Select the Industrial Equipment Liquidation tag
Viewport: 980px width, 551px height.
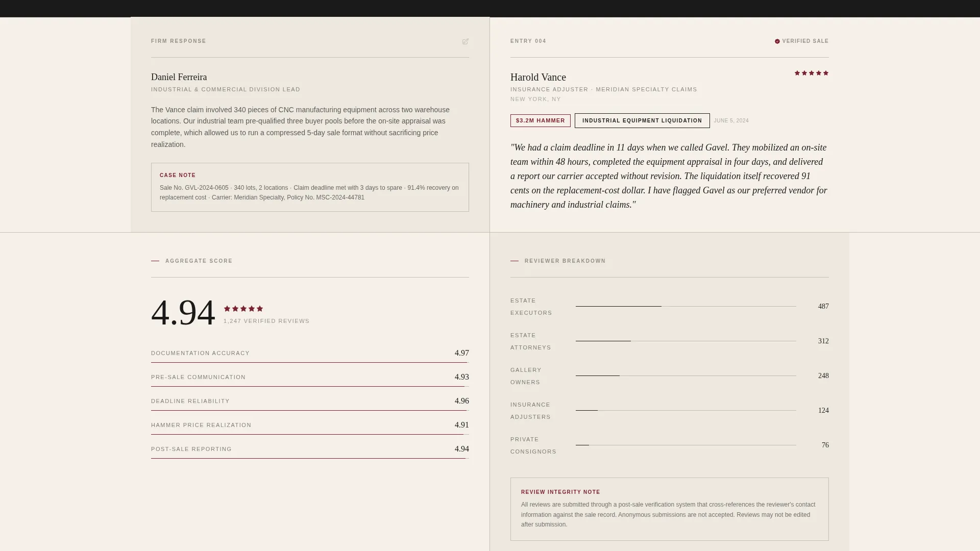[x=642, y=121]
